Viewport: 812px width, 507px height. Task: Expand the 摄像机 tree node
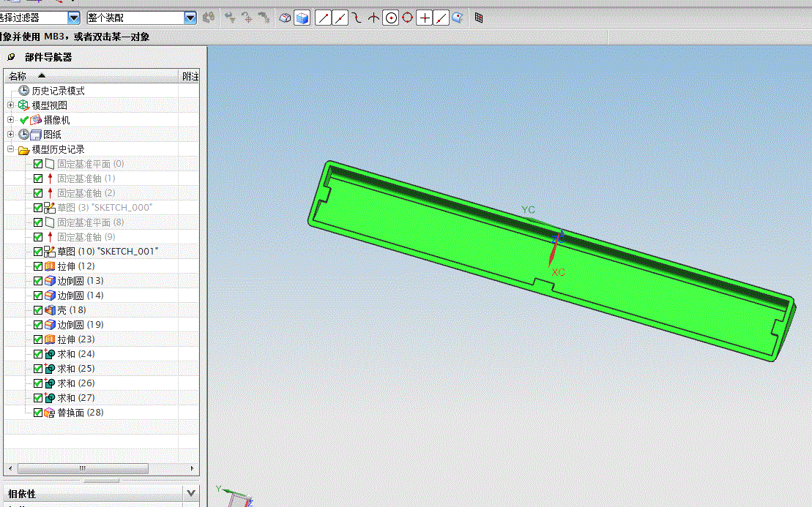(x=10, y=119)
